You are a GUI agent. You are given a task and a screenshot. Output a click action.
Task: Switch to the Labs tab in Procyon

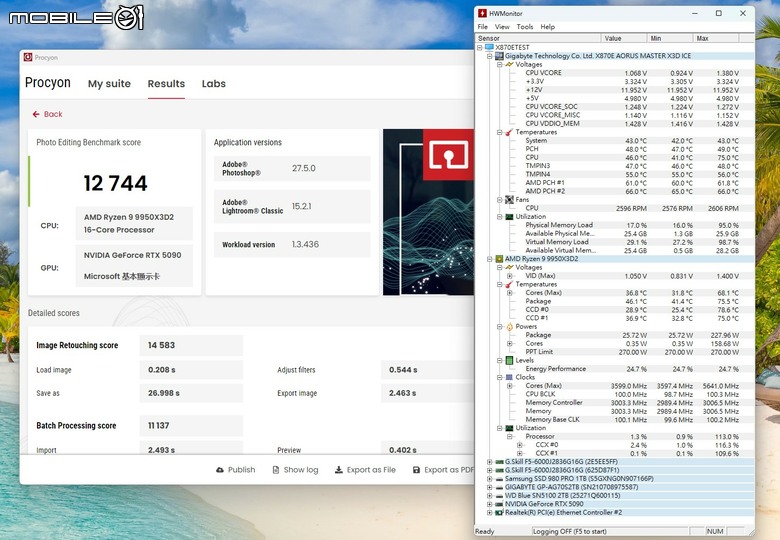[214, 84]
